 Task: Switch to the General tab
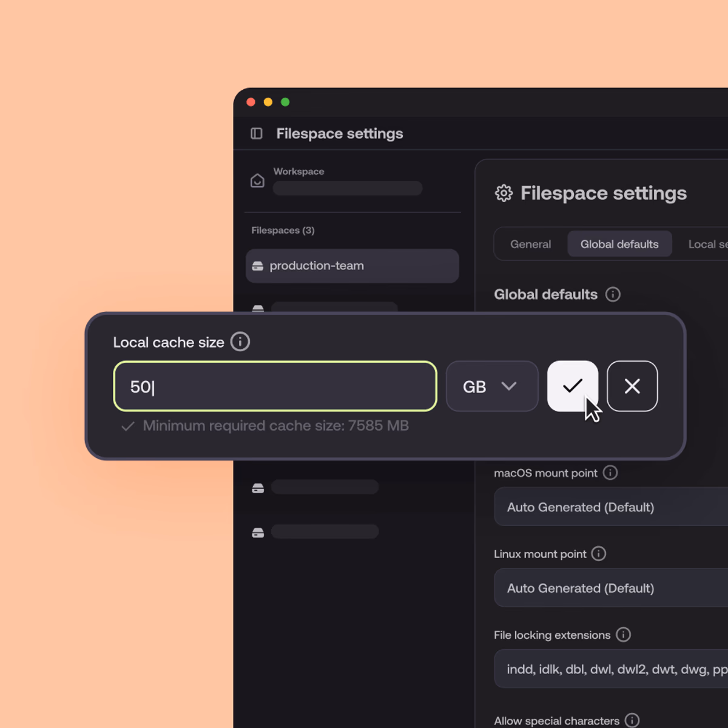(x=530, y=244)
